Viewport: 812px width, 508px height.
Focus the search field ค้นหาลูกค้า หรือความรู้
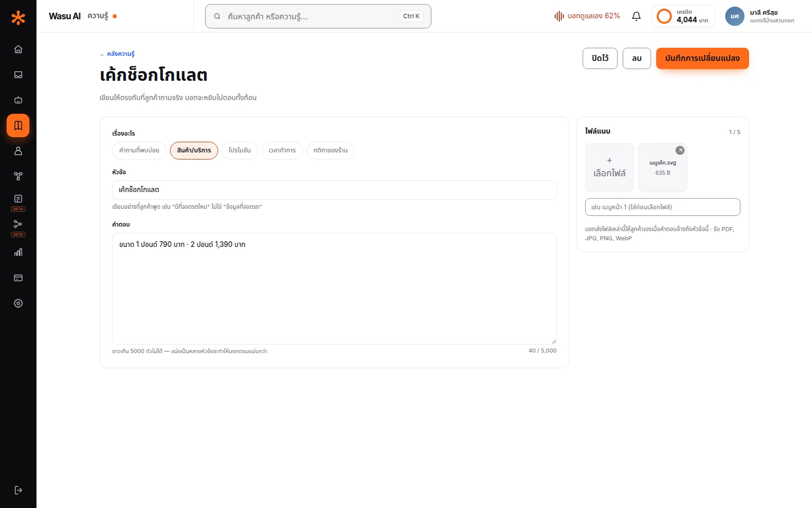tap(318, 16)
